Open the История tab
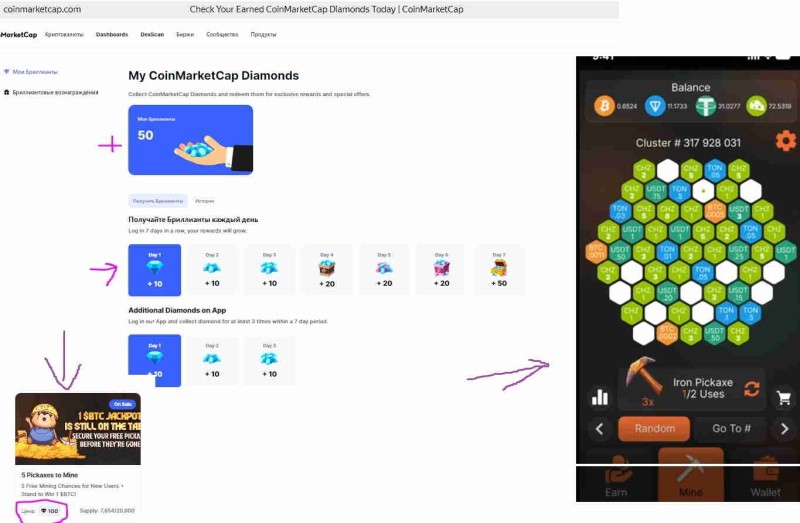The image size is (800, 523). (205, 201)
